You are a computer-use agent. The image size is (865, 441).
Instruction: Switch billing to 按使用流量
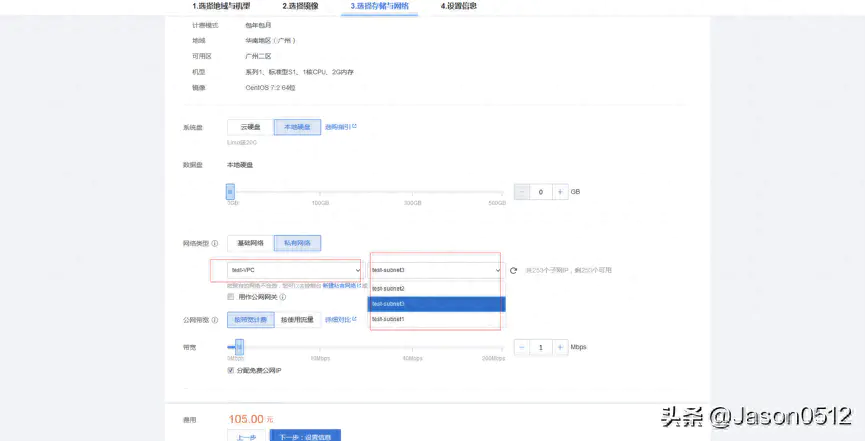tap(297, 320)
